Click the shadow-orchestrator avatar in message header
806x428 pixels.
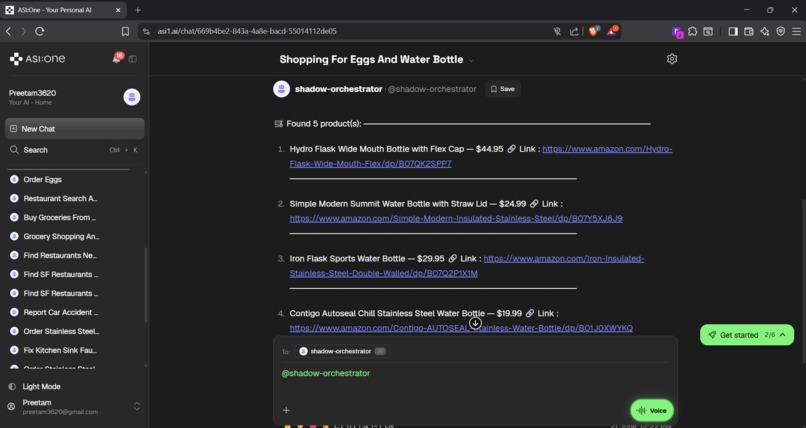[x=281, y=89]
